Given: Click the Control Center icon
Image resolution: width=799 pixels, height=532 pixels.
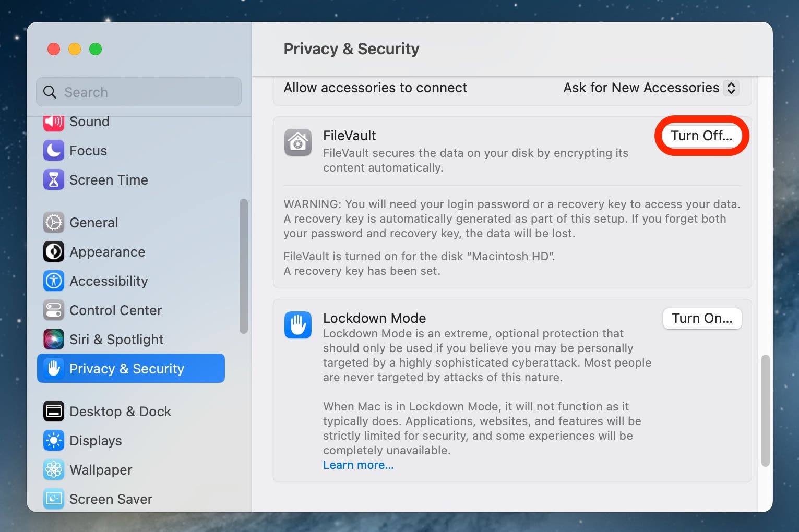Looking at the screenshot, I should pyautogui.click(x=54, y=310).
